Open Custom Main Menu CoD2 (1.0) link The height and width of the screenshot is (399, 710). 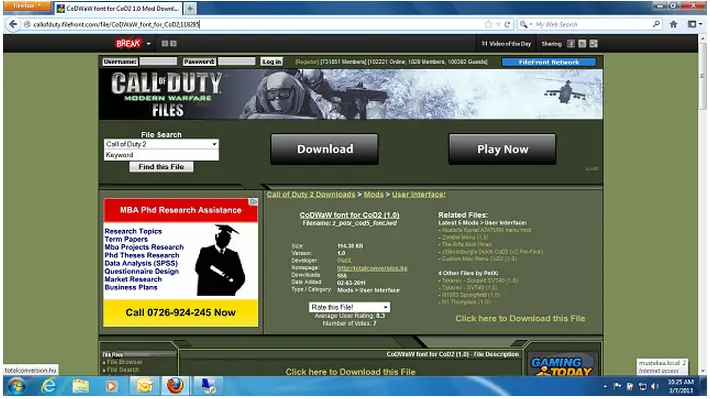click(479, 259)
